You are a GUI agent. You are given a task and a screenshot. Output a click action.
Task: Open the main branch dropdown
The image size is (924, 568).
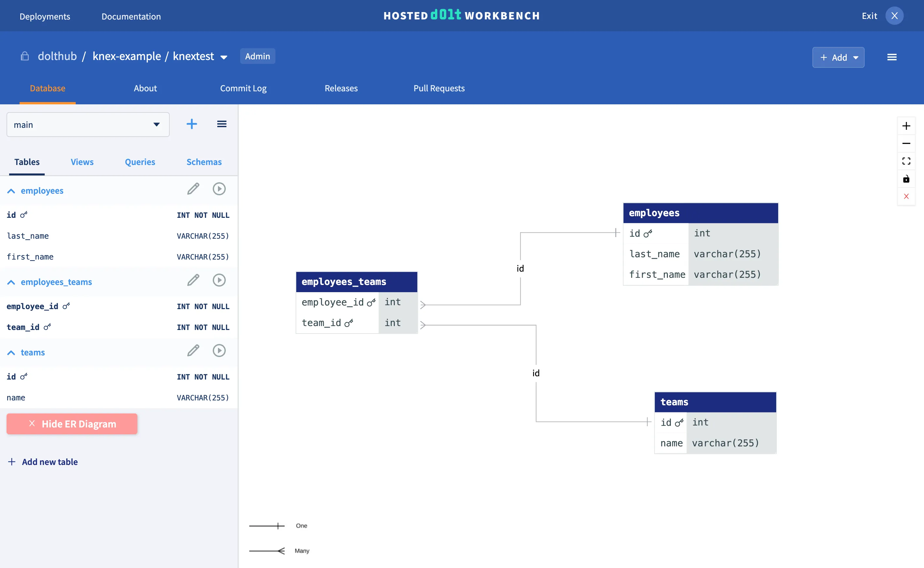pyautogui.click(x=156, y=124)
